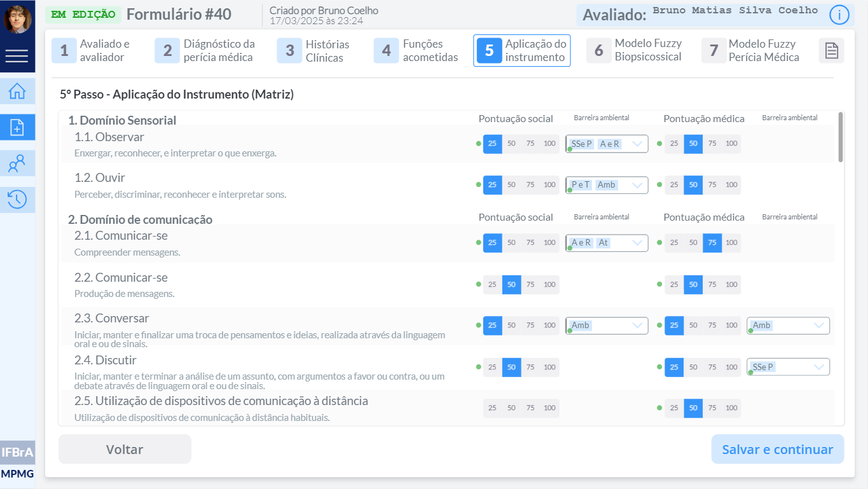The height and width of the screenshot is (489, 868).
Task: Set medical score 100 for 2.1 Comunicar-se
Action: 731,243
